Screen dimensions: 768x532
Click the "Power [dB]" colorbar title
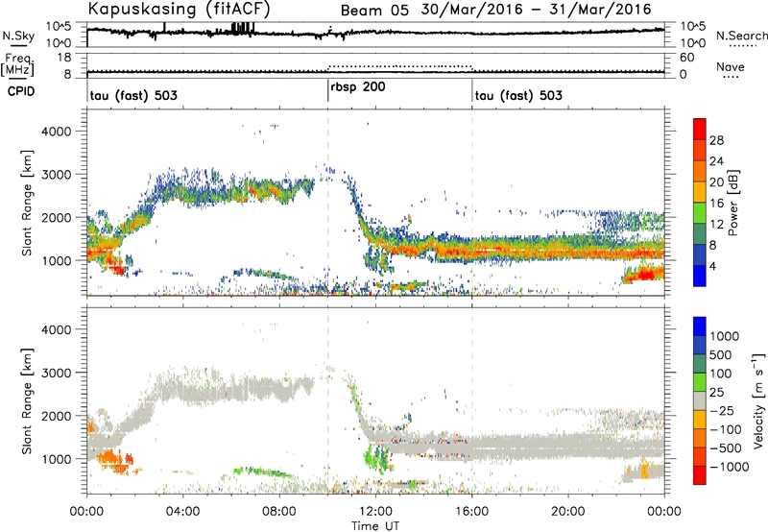point(733,203)
